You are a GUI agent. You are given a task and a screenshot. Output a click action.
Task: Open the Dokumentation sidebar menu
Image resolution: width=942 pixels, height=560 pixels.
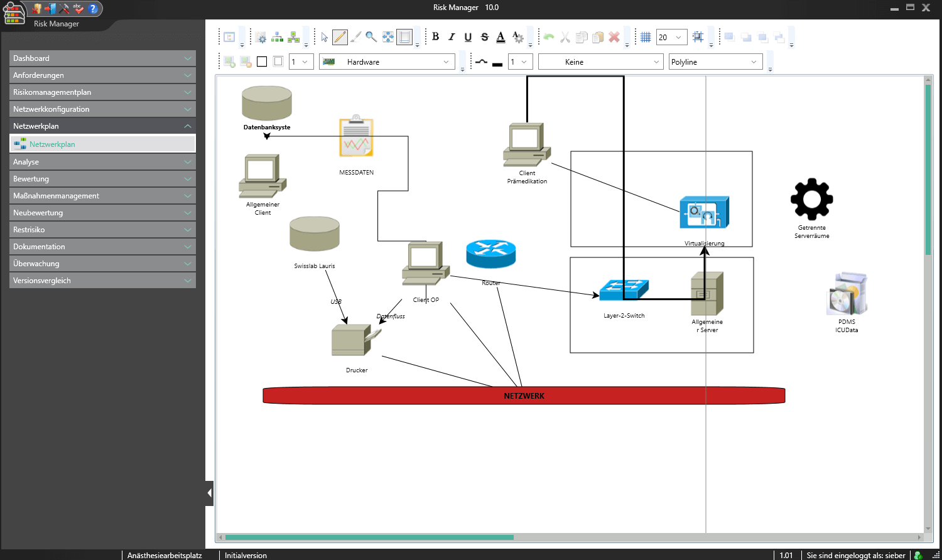coord(102,246)
